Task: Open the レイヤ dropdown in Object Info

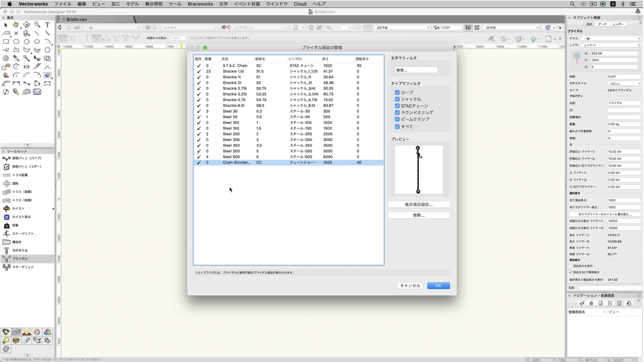Action: (611, 45)
